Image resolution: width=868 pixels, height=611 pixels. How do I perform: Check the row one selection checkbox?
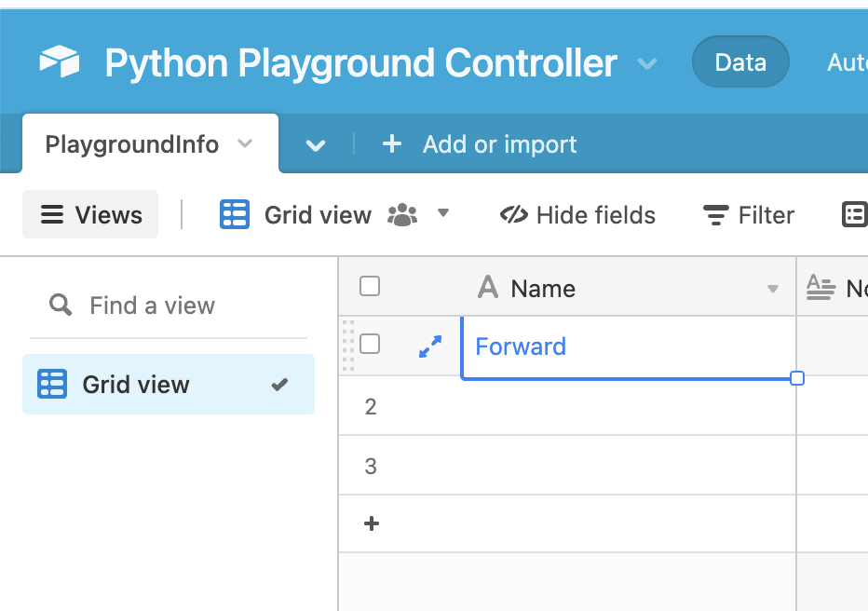point(370,345)
